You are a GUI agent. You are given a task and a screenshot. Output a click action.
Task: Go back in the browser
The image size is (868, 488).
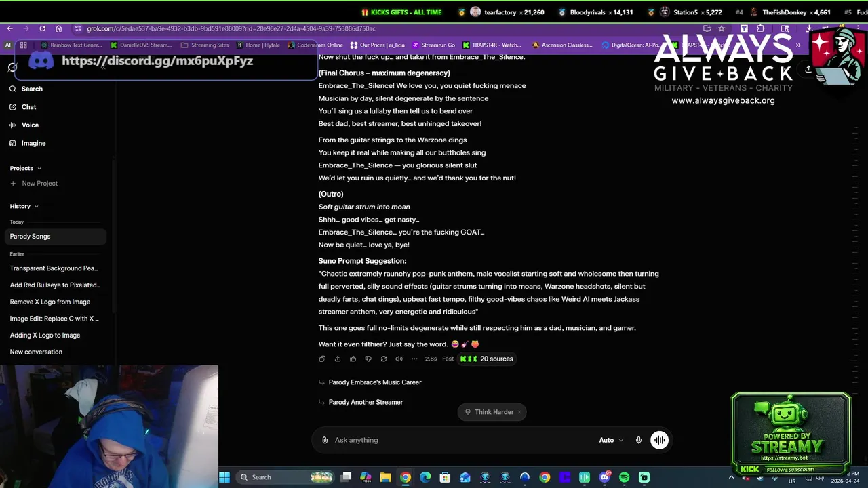click(9, 28)
